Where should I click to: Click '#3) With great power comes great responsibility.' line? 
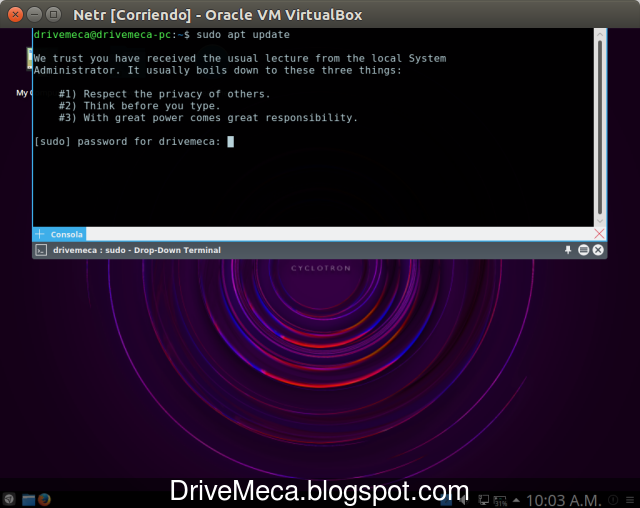point(208,118)
